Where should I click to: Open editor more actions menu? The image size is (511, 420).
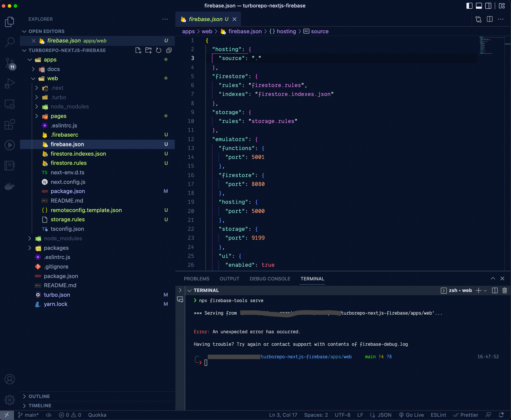click(x=501, y=19)
